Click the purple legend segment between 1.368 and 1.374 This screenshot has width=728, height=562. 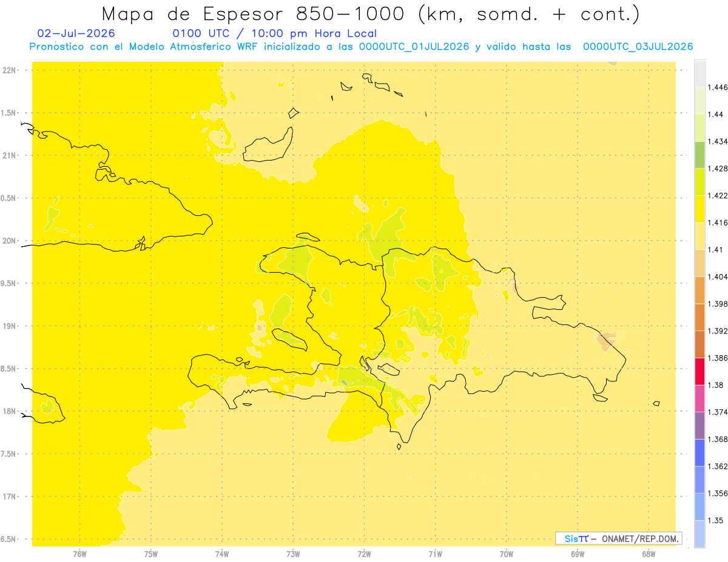(x=699, y=426)
